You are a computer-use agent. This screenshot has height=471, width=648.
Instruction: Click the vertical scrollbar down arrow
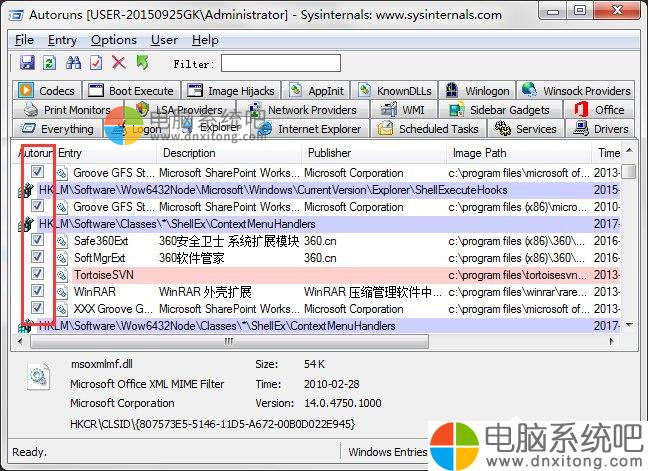tap(629, 325)
